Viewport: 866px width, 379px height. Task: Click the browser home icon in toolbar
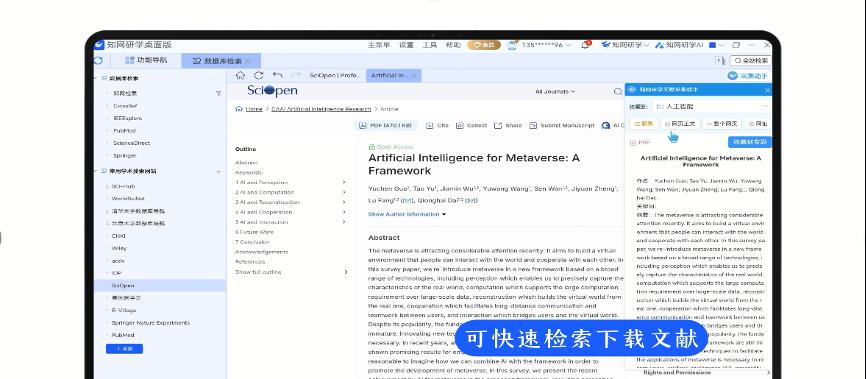pyautogui.click(x=240, y=75)
